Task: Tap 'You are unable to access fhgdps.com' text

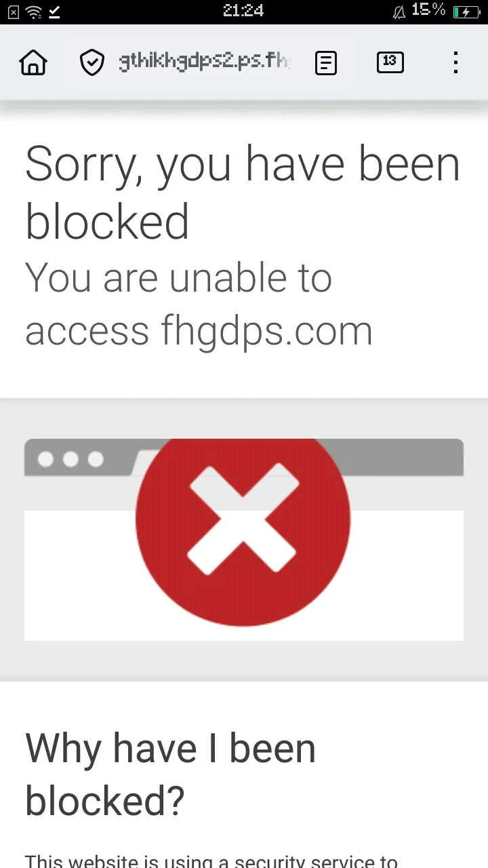Action: coord(199,304)
